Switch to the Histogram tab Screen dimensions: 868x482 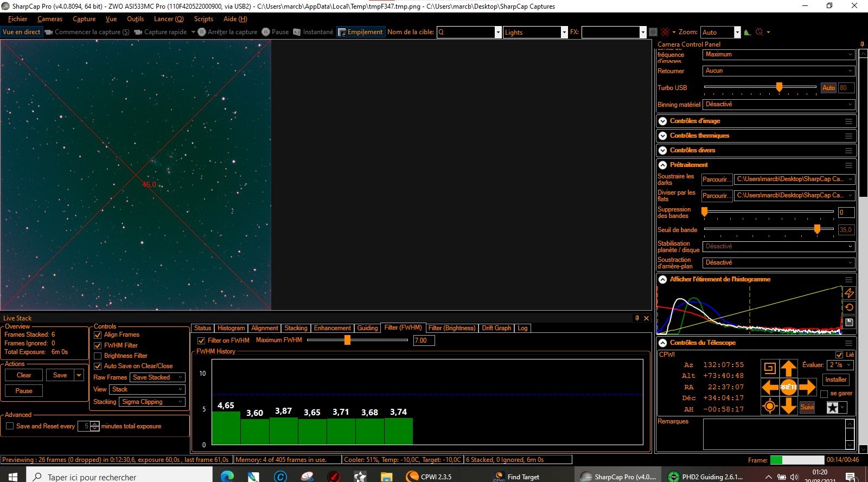point(231,328)
